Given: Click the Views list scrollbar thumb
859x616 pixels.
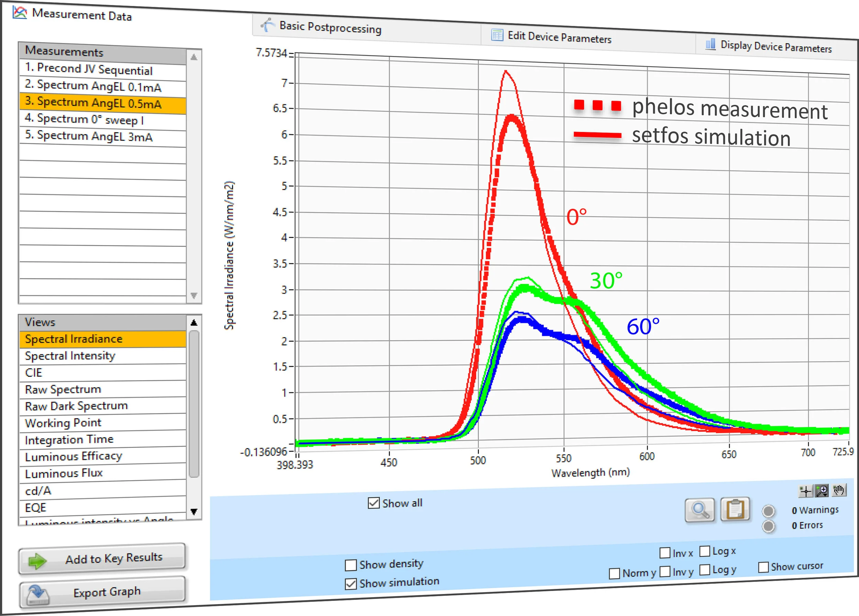Looking at the screenshot, I should coord(194,404).
